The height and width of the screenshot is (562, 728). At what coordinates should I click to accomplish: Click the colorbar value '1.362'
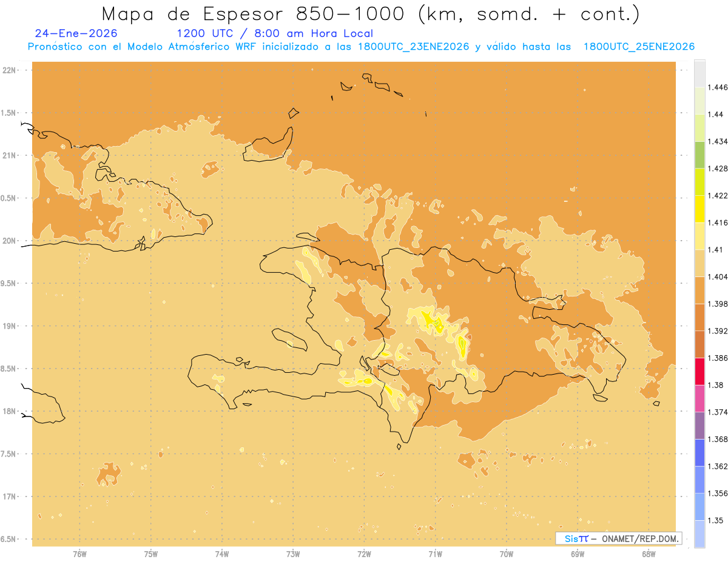coord(718,466)
